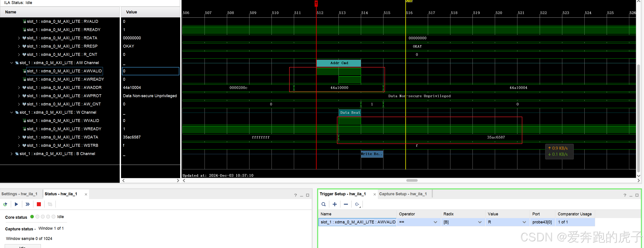Viewport: 644px width, 248px height.
Task: Run trigger with the play icon
Action: tap(16, 204)
